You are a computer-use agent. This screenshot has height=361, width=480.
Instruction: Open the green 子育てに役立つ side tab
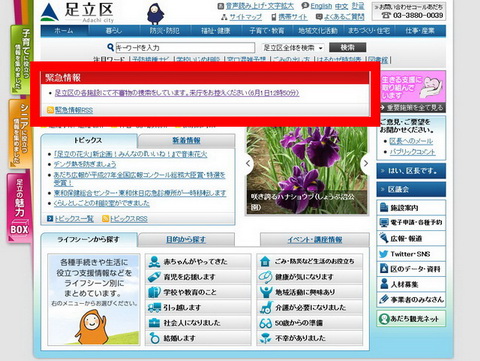tap(21, 60)
